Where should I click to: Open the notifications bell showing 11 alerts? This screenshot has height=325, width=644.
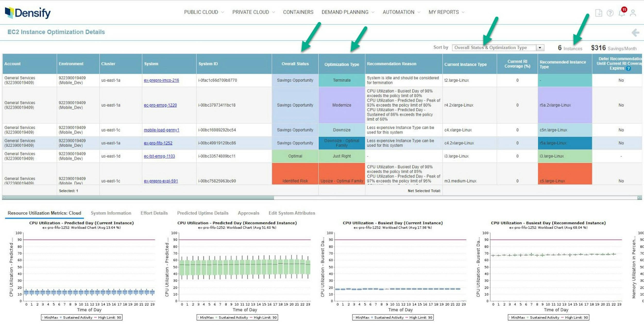pos(621,13)
